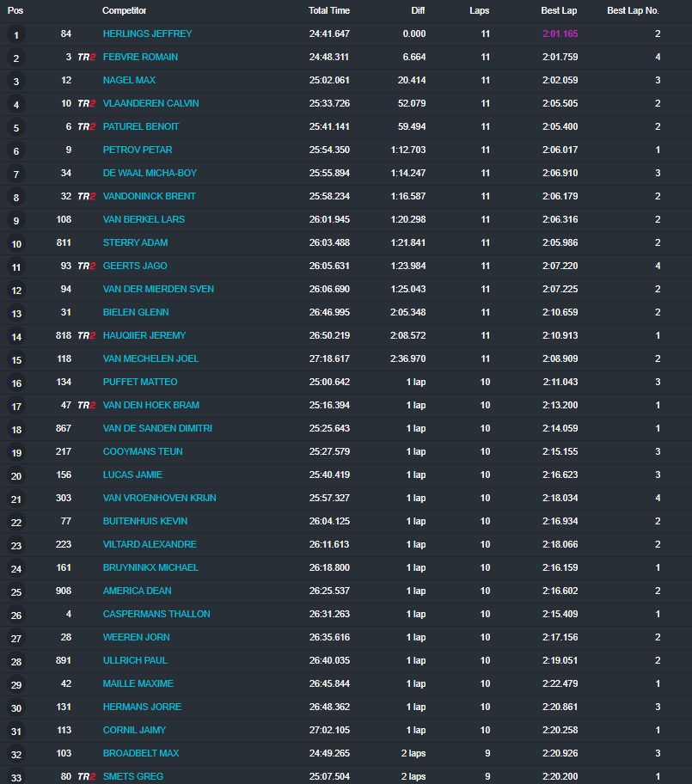Click the TR2 badge beside Vlaanderen Calvin
The width and height of the screenshot is (692, 784).
tap(86, 104)
